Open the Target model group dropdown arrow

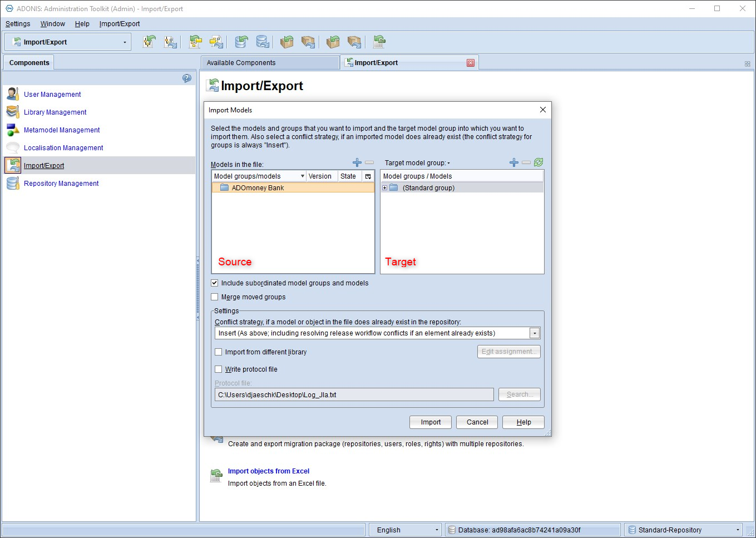[449, 164]
